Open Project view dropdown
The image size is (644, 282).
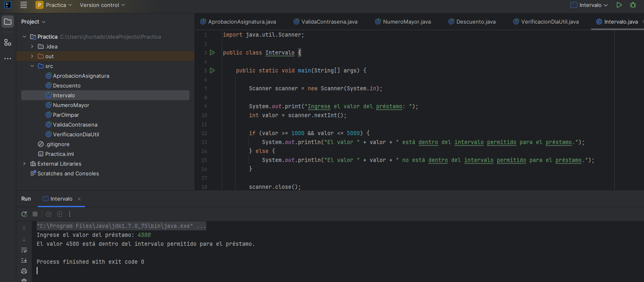coord(33,22)
